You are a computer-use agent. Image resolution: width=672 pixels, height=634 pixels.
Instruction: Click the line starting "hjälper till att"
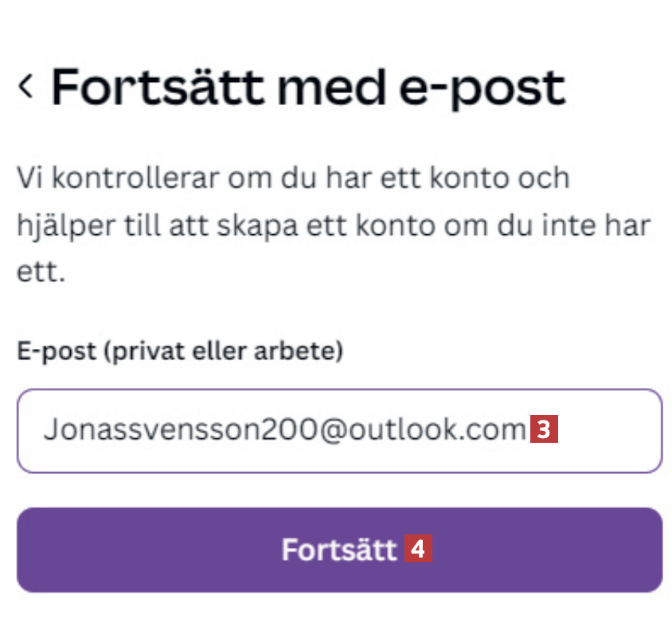[333, 226]
